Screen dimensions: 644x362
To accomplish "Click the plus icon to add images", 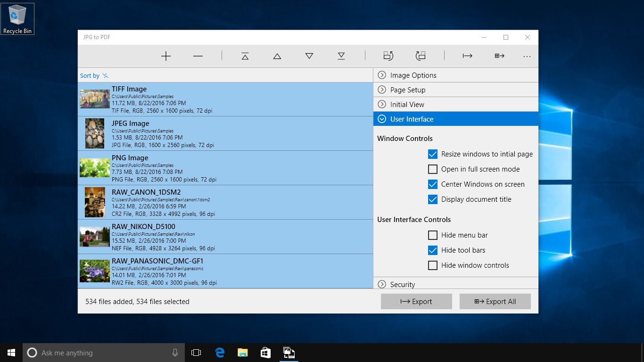I will (166, 56).
